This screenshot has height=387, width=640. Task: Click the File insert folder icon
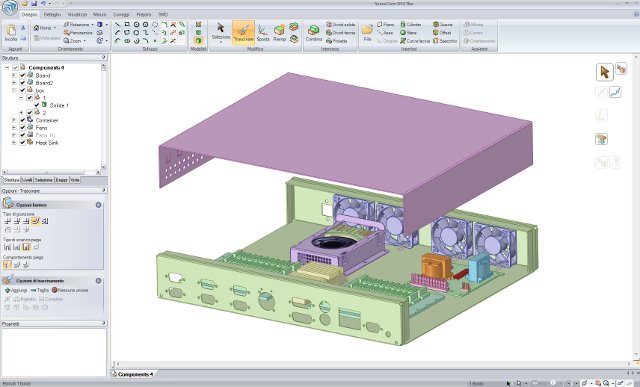367,33
